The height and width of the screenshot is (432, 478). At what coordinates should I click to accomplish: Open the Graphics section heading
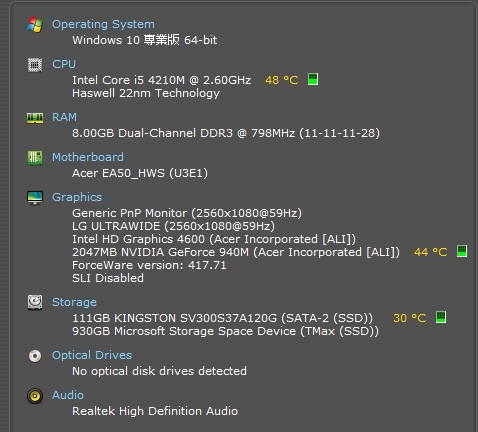click(x=77, y=197)
